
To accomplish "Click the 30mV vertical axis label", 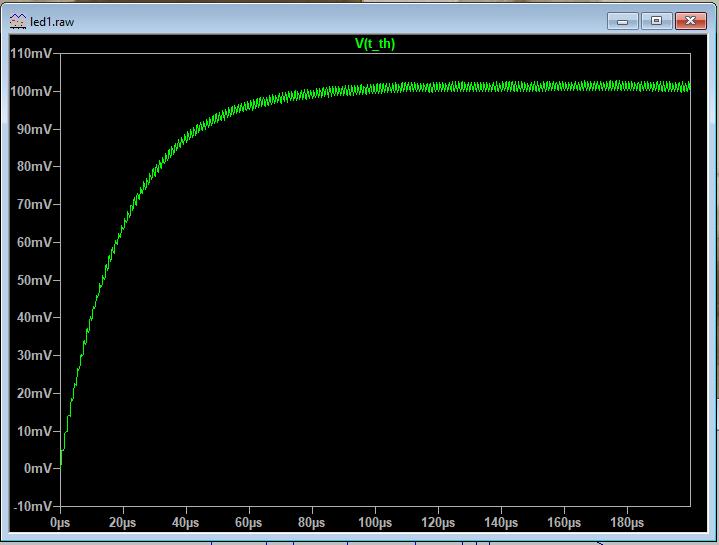I will coord(34,355).
